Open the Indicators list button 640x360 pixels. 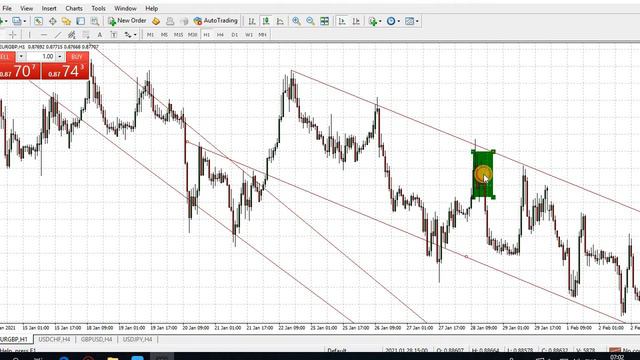[372, 21]
